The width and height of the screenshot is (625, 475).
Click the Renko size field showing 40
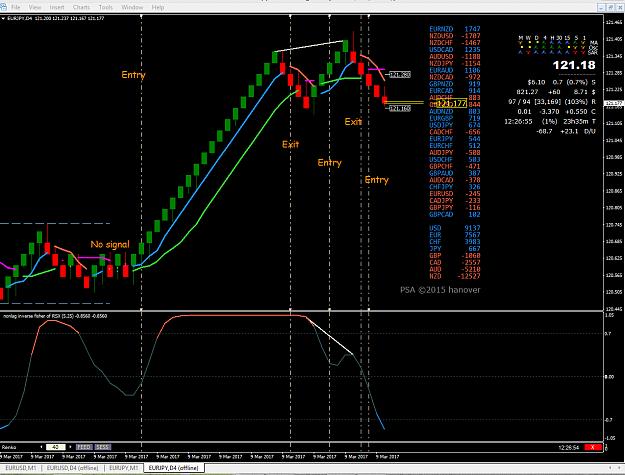56,447
